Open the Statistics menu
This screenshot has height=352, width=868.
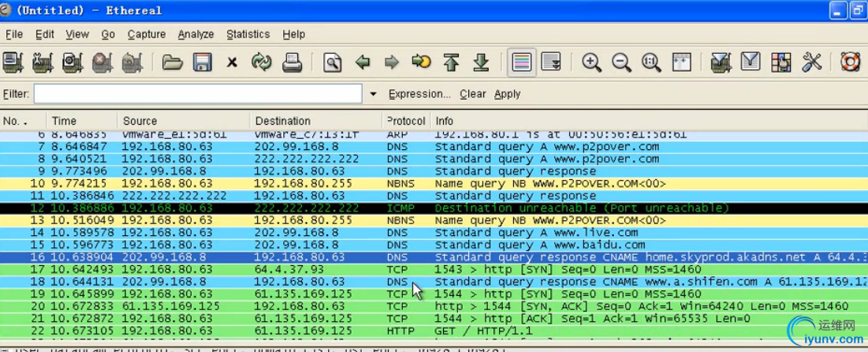point(248,35)
